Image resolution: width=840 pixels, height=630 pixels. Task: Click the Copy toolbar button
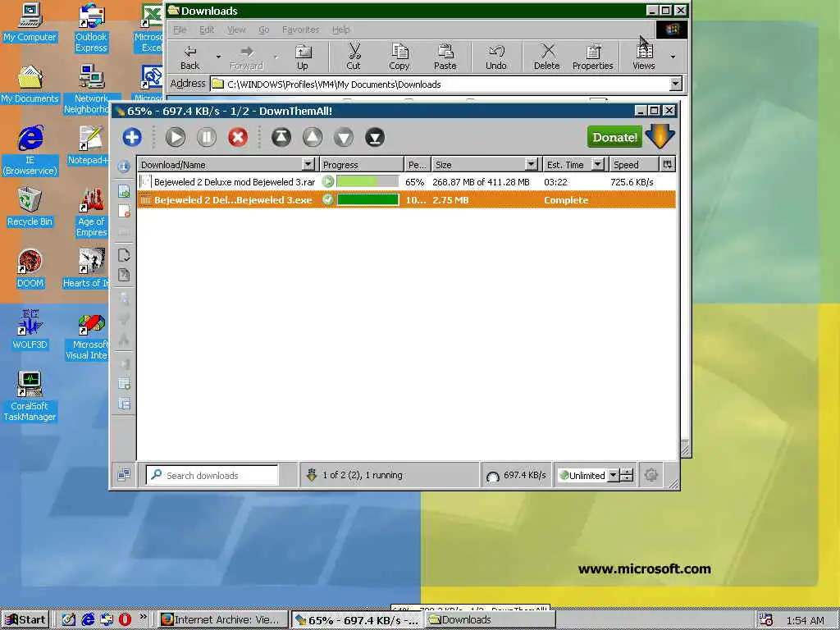399,57
